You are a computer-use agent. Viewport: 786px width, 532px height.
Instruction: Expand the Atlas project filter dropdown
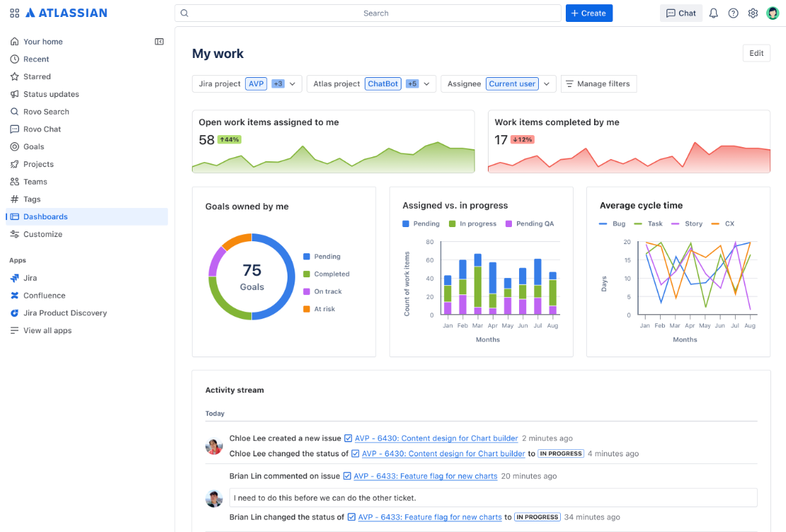[x=426, y=84]
